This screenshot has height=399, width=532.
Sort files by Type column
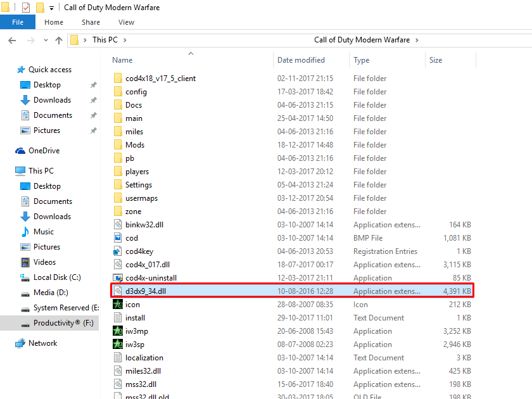click(362, 60)
